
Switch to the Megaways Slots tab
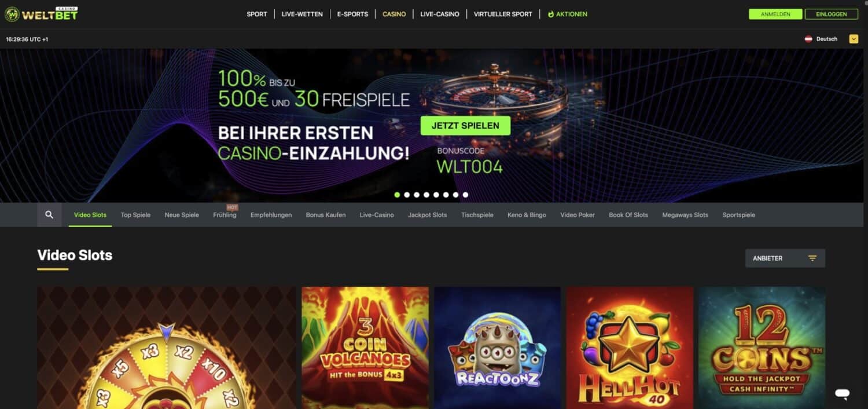pos(685,215)
